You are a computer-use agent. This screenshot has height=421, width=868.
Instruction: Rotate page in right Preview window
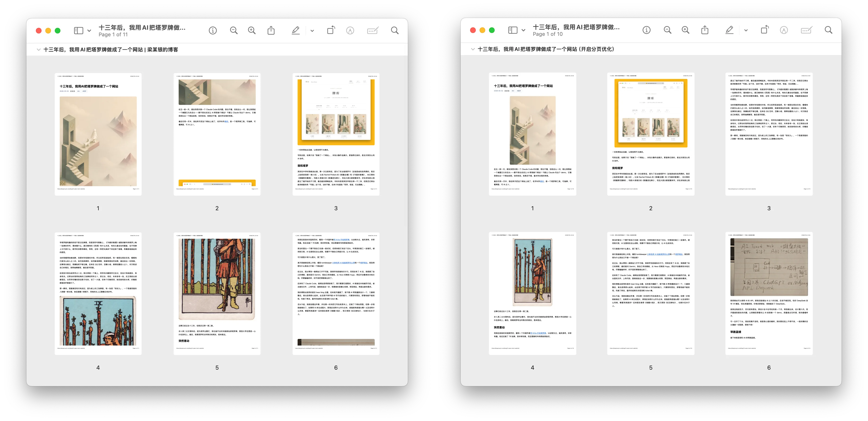[x=765, y=30]
